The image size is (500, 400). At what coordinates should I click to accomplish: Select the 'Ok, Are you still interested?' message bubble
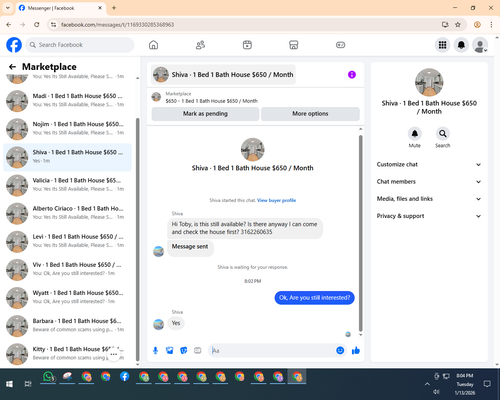tap(314, 298)
